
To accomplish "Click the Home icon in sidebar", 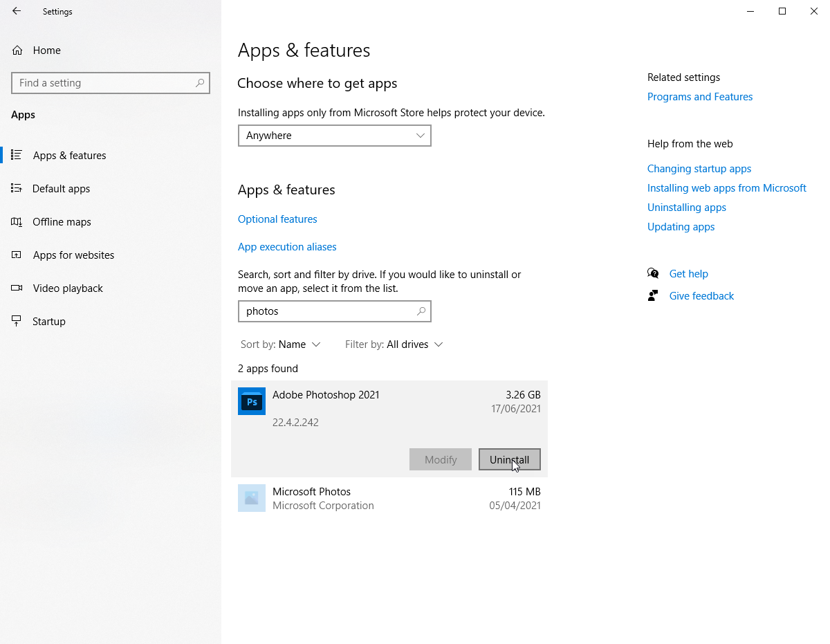I will 17,50.
